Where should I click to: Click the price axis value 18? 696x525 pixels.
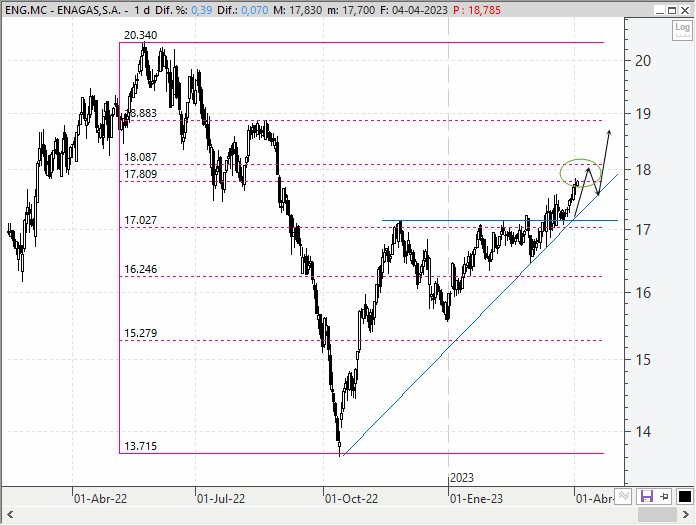(x=643, y=170)
